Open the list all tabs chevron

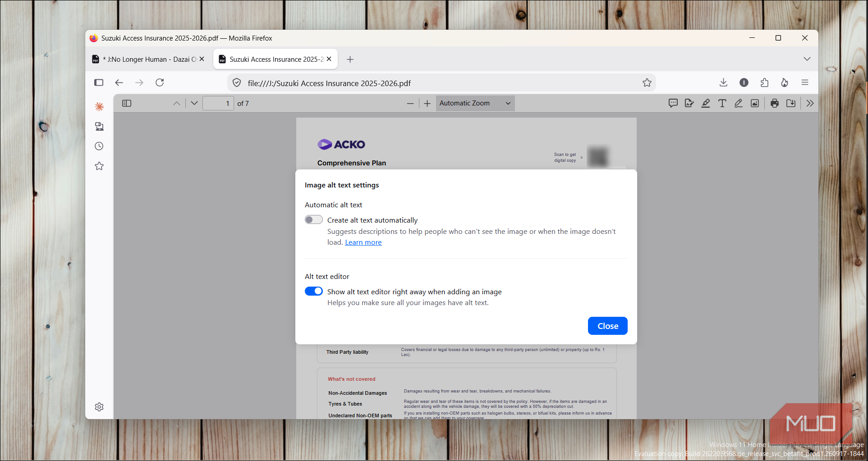click(807, 59)
